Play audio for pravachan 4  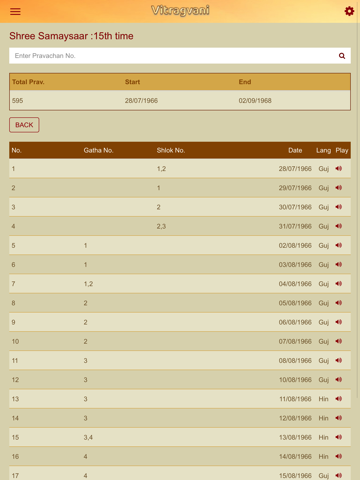pyautogui.click(x=339, y=226)
